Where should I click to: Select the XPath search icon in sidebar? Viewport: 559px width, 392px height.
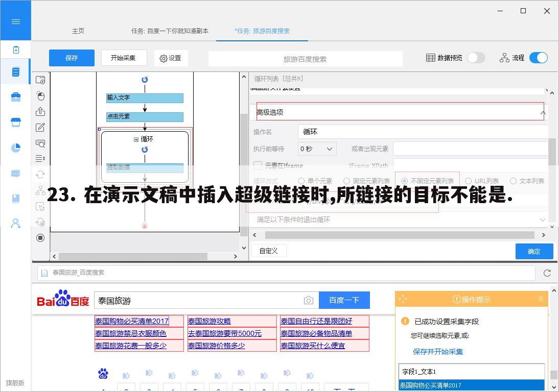coord(40,143)
